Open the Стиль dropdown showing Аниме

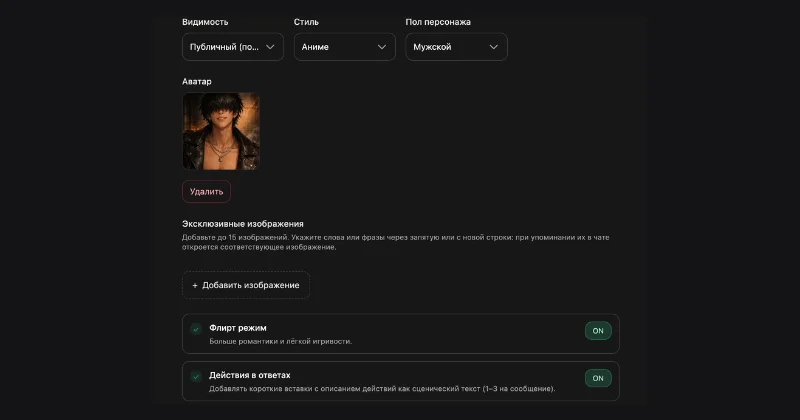pos(344,47)
